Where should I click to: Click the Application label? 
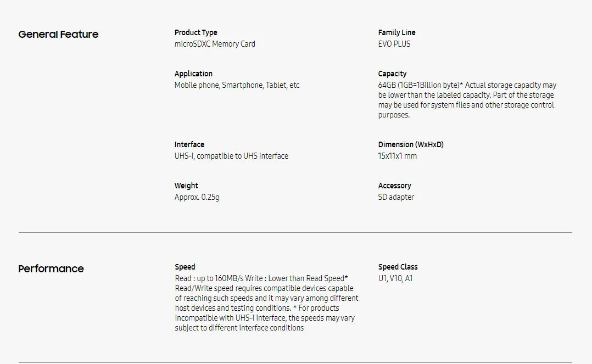pos(193,74)
